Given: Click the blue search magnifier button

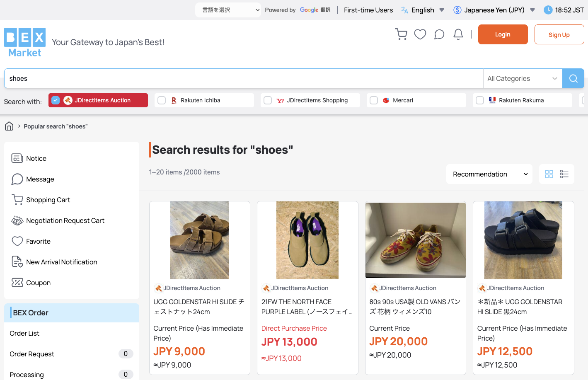Looking at the screenshot, I should pyautogui.click(x=573, y=78).
